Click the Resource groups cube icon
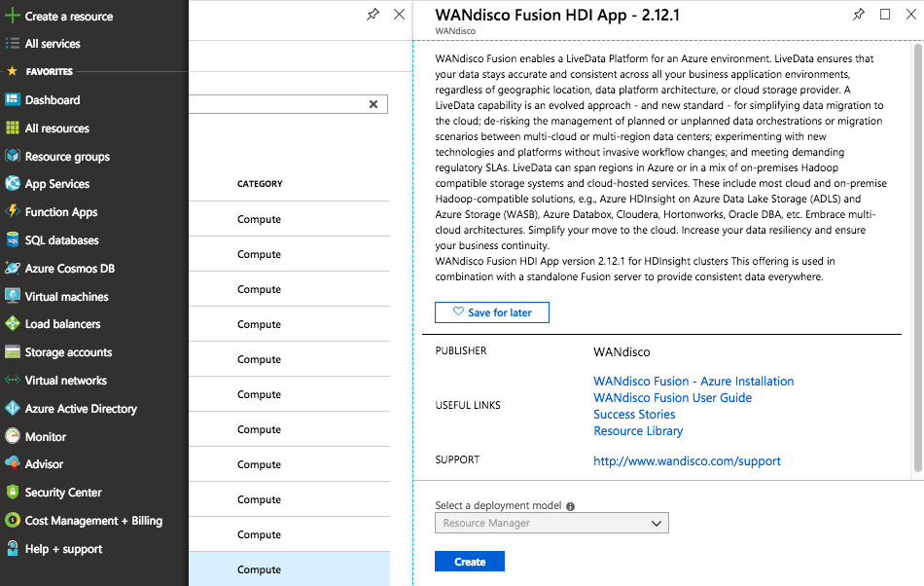This screenshot has width=924, height=586. 13,156
